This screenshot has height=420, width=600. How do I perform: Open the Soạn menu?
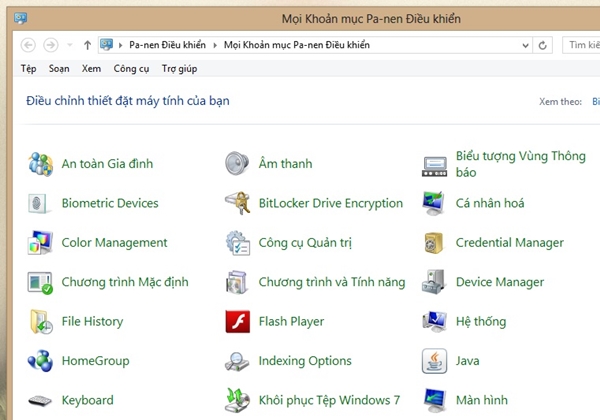point(59,69)
